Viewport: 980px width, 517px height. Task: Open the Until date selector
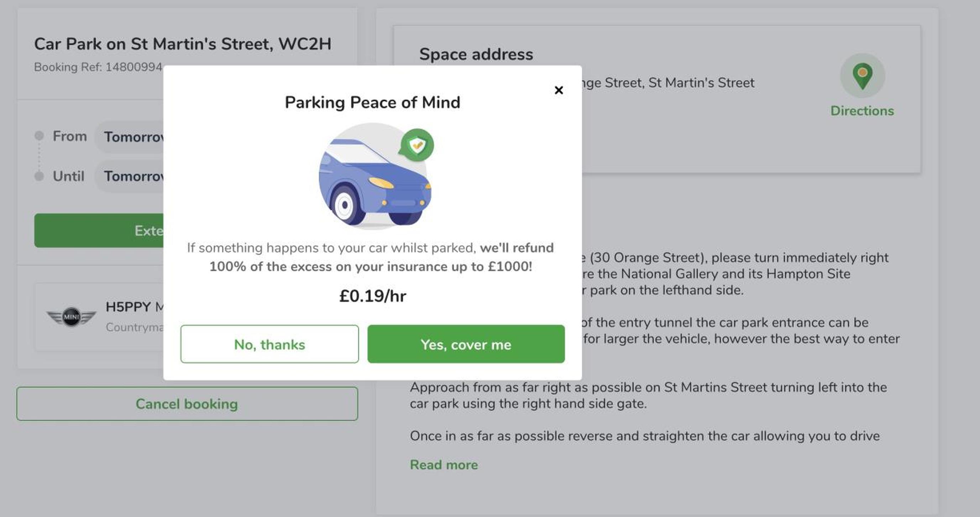[129, 176]
